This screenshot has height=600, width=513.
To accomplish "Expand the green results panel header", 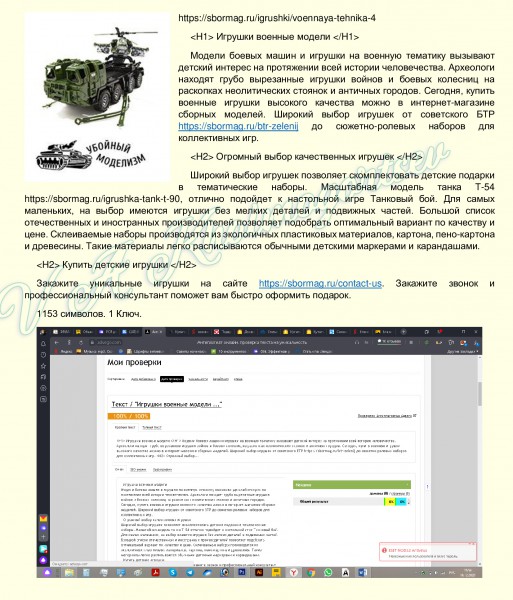I will (x=352, y=485).
